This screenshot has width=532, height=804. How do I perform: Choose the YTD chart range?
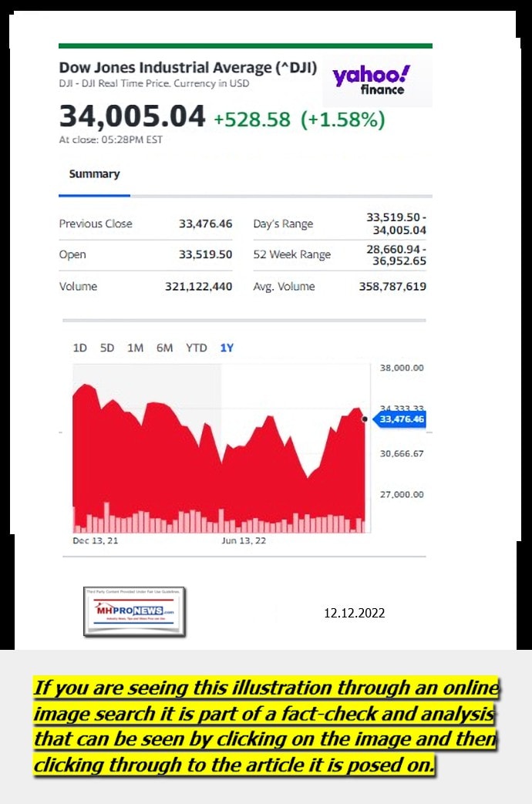tap(196, 348)
